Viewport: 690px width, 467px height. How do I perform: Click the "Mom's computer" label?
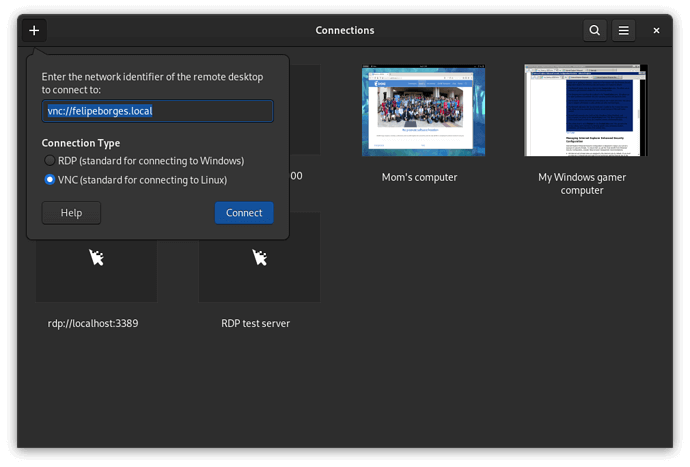click(x=420, y=177)
